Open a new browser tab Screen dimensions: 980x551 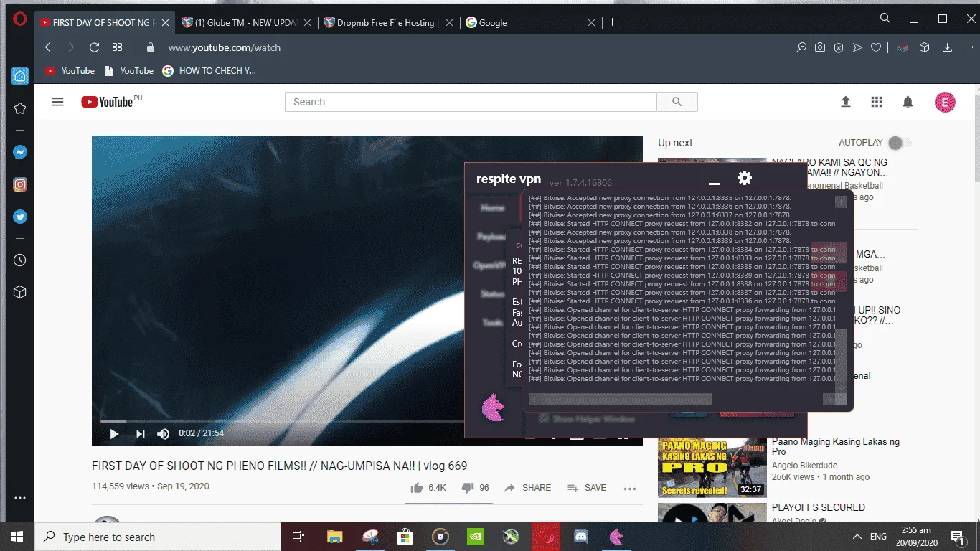[x=612, y=22]
